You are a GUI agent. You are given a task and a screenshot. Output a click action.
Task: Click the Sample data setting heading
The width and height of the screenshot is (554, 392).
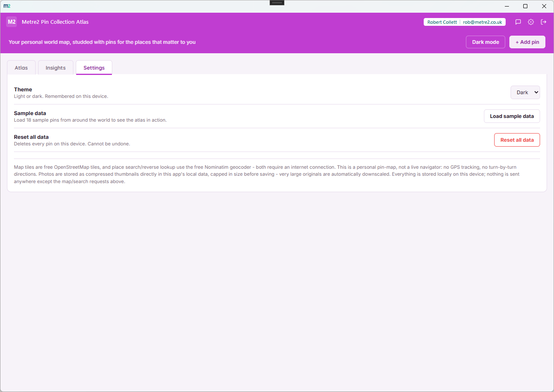tap(30, 113)
